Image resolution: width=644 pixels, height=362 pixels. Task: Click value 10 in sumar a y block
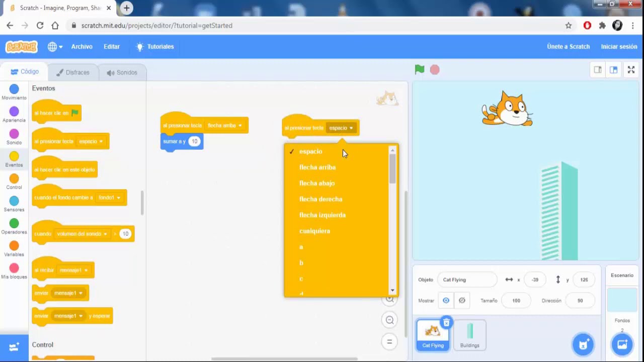click(194, 142)
